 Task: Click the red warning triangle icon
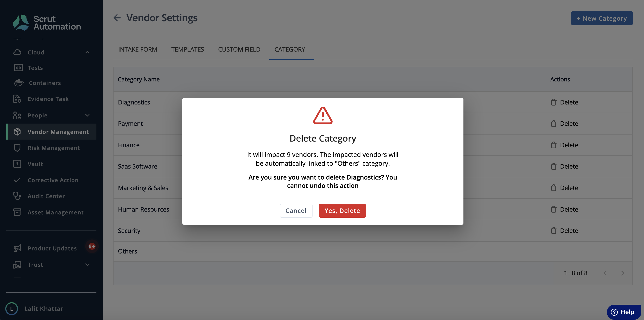tap(322, 115)
